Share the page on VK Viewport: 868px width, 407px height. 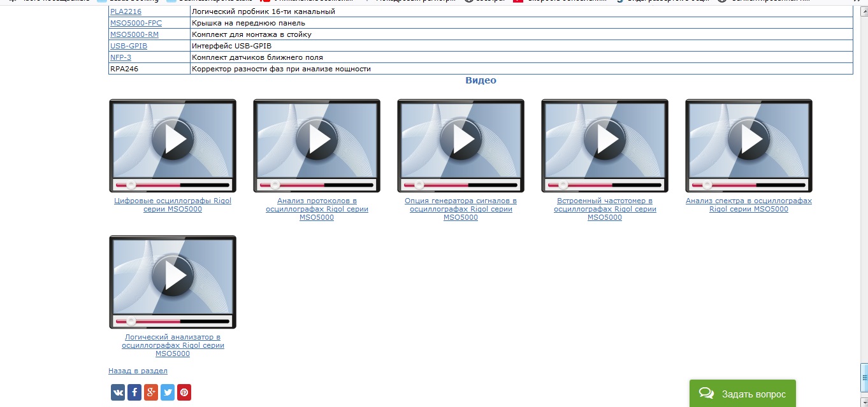click(118, 392)
